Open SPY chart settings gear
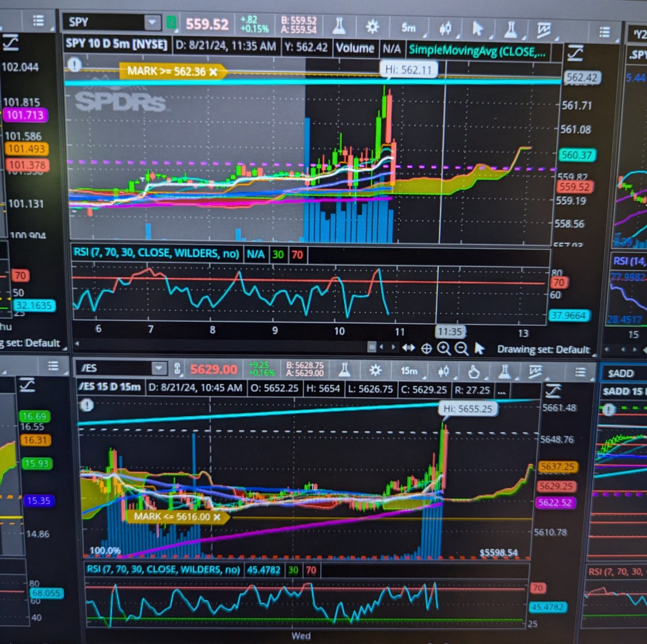 [x=372, y=27]
